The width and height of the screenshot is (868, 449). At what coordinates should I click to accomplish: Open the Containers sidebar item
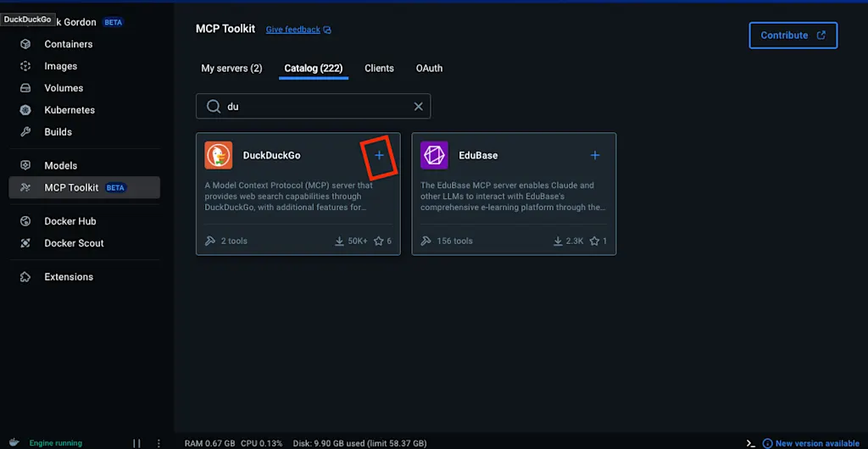[84, 44]
